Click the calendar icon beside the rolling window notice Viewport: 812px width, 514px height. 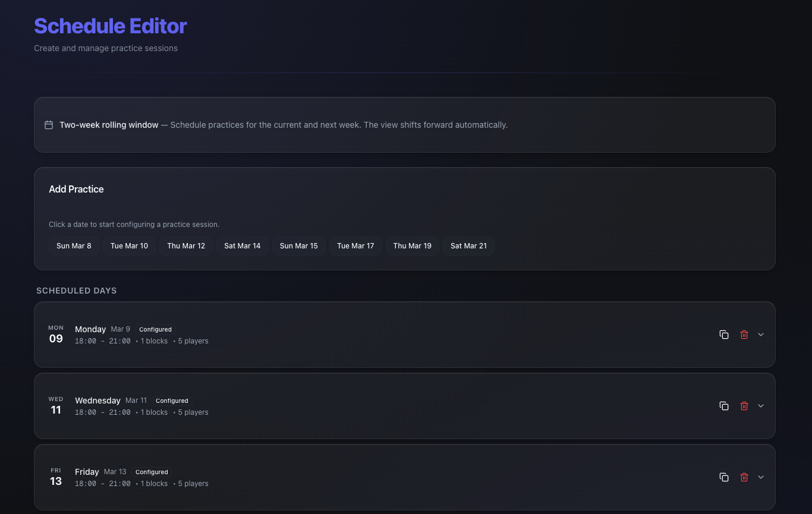[x=49, y=125]
